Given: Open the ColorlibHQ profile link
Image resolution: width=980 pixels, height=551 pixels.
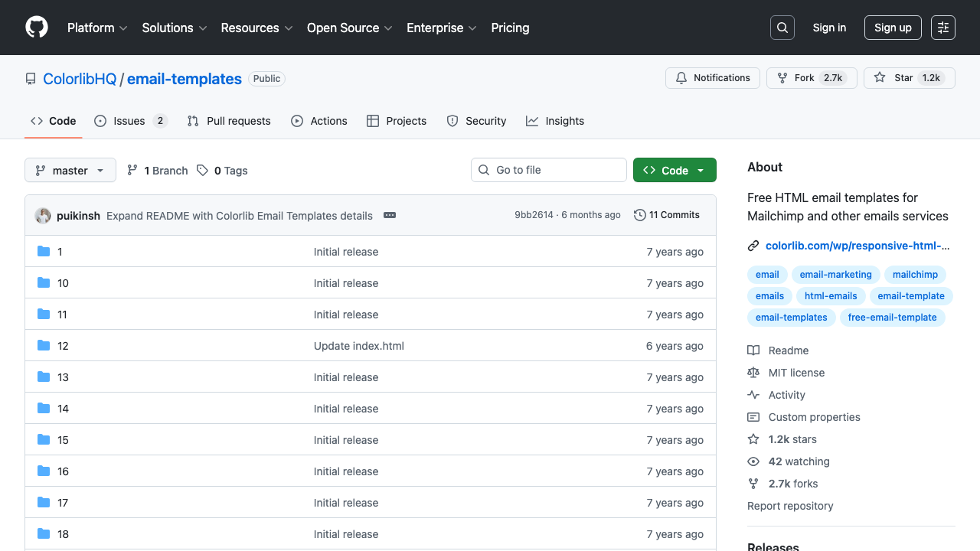Looking at the screenshot, I should [x=80, y=79].
